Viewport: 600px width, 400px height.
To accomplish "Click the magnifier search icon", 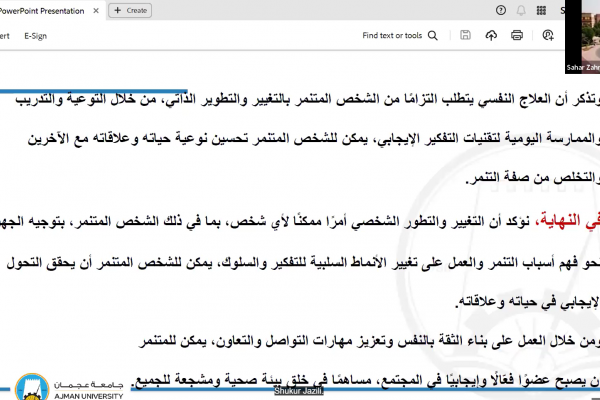I will pos(435,35).
